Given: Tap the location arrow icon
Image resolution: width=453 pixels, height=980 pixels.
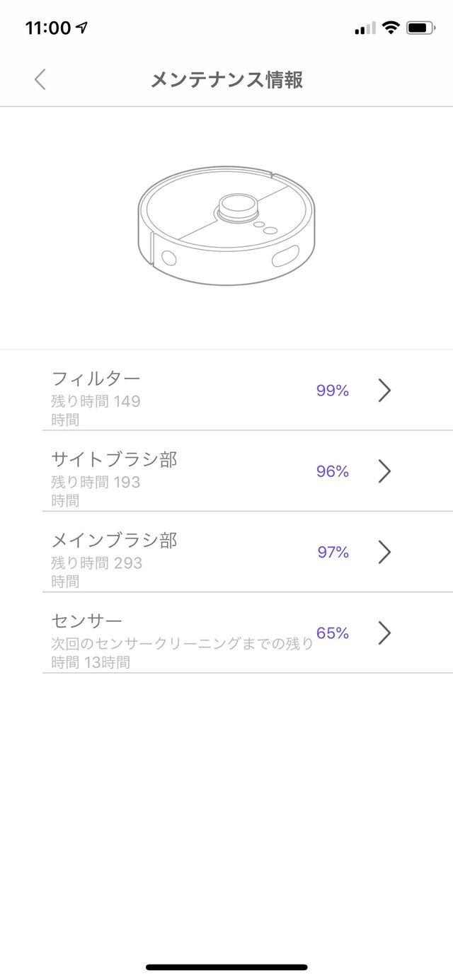Looking at the screenshot, I should point(82,28).
